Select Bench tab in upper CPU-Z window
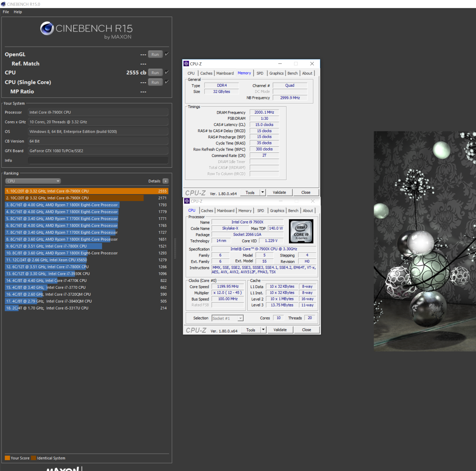 pyautogui.click(x=293, y=73)
